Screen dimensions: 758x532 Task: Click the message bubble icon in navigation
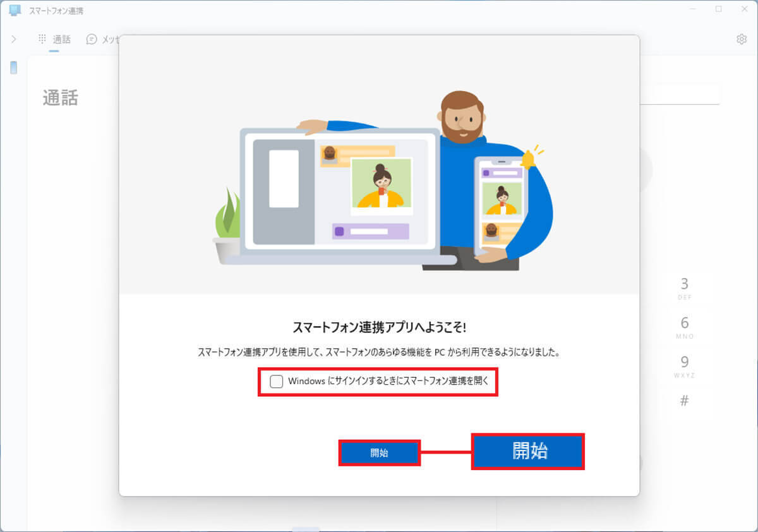tap(92, 39)
